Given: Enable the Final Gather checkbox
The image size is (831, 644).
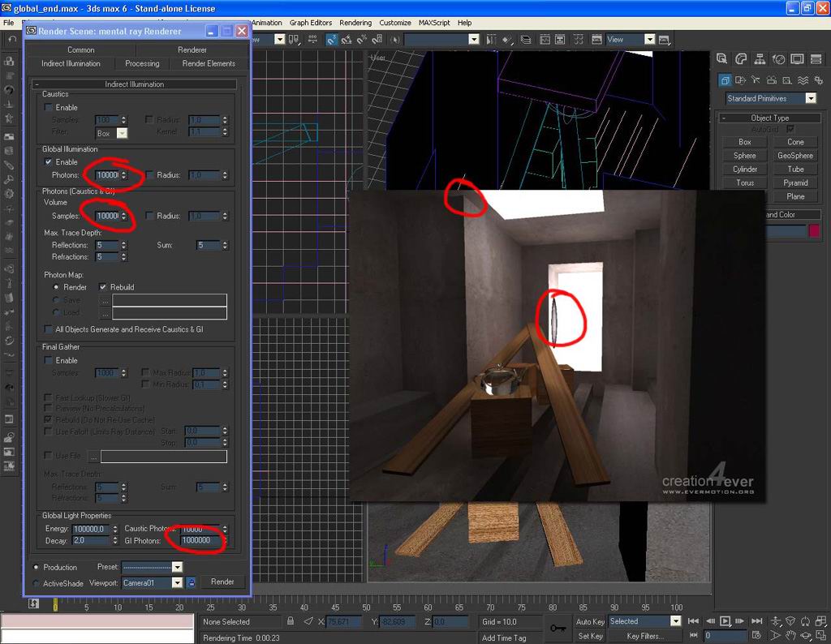Looking at the screenshot, I should tap(49, 360).
